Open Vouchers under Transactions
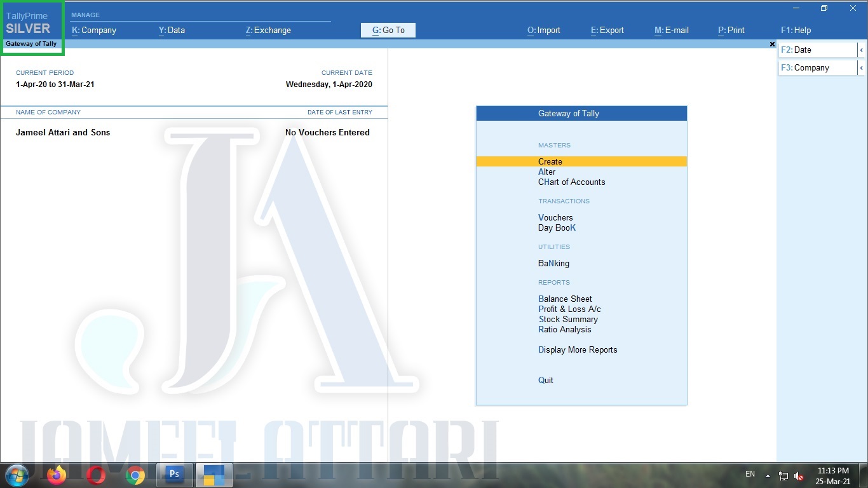The height and width of the screenshot is (488, 868). tap(555, 217)
